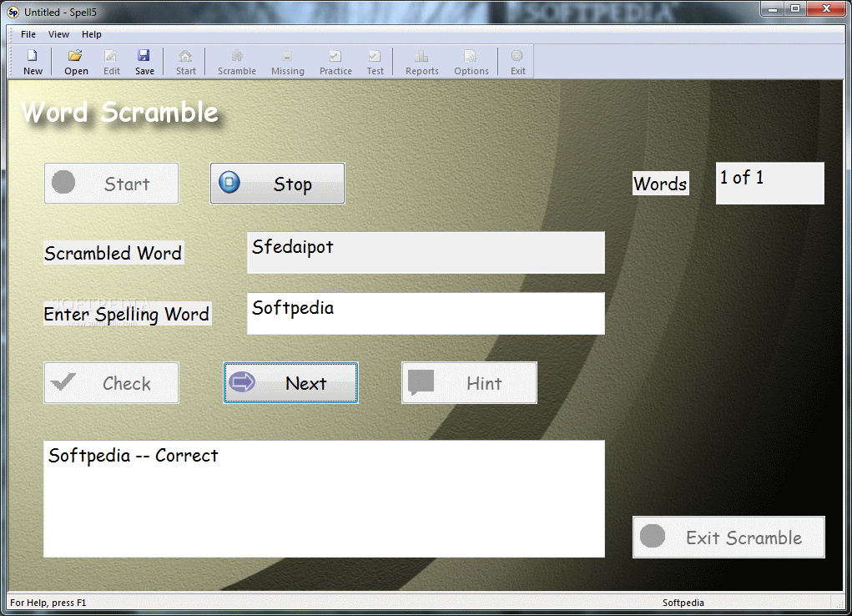Open the View menu
This screenshot has height=616, width=852.
click(x=58, y=34)
